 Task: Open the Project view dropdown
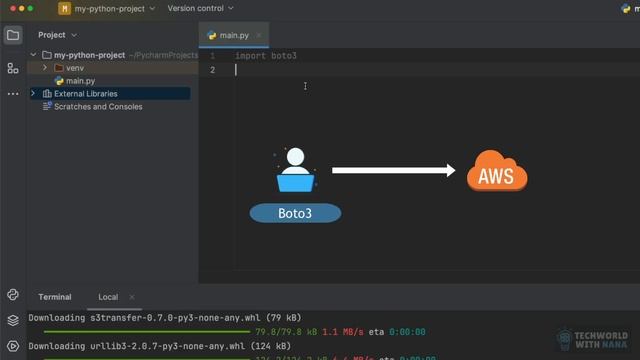tap(57, 35)
